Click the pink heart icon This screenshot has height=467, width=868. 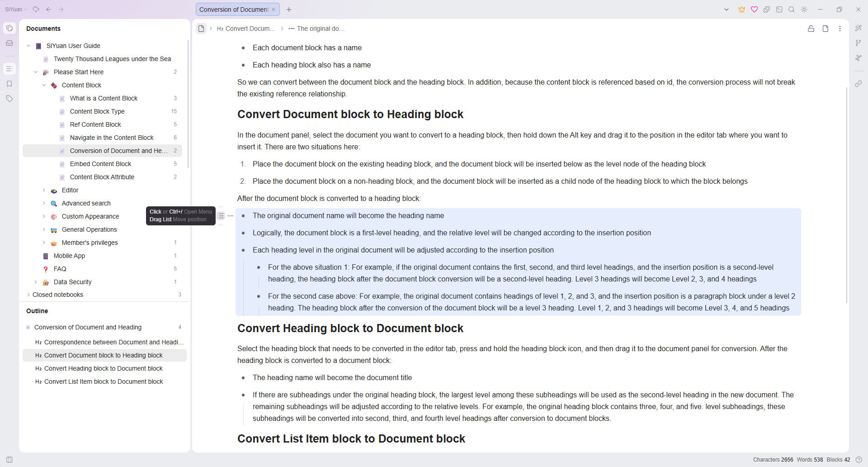coord(755,10)
